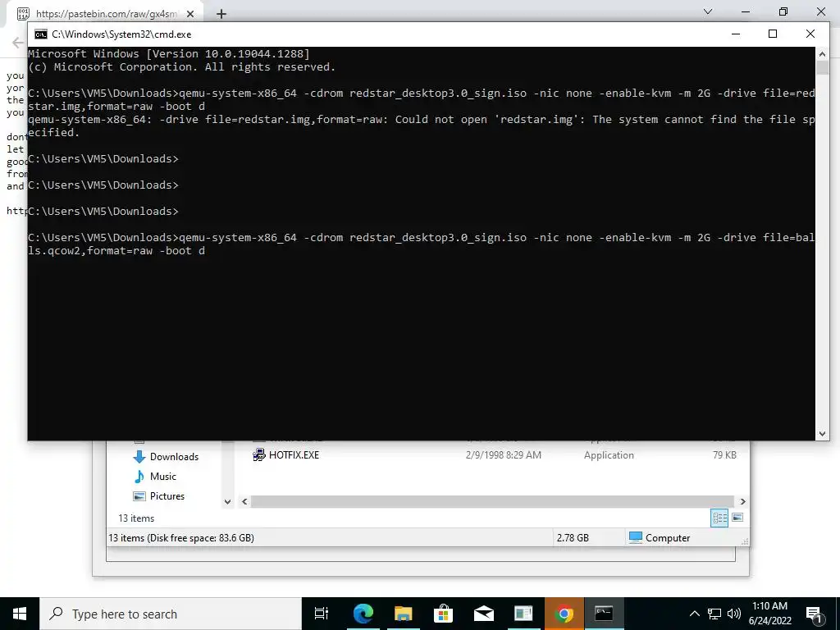The image size is (840, 630).
Task: Open the volume control tray icon
Action: coord(734,614)
